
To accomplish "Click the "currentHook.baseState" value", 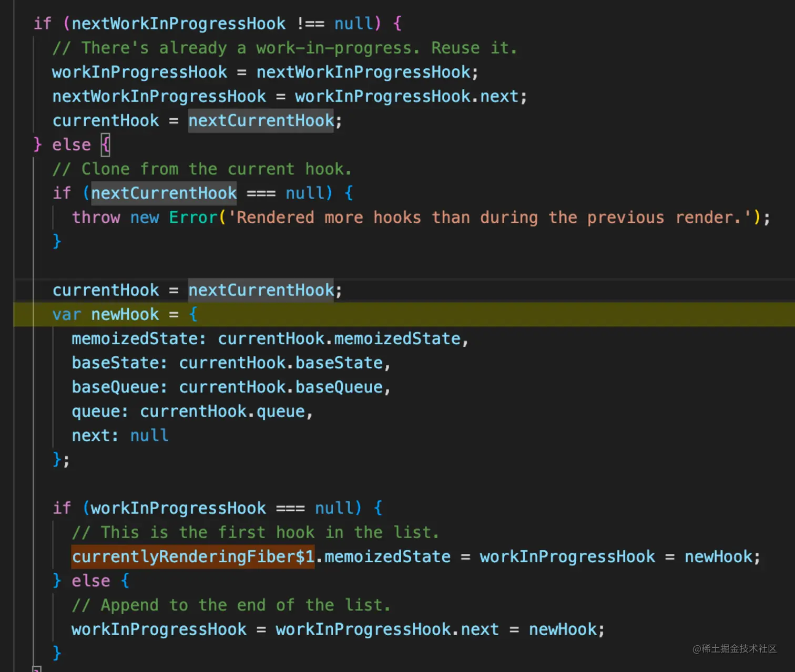I will pyautogui.click(x=281, y=363).
